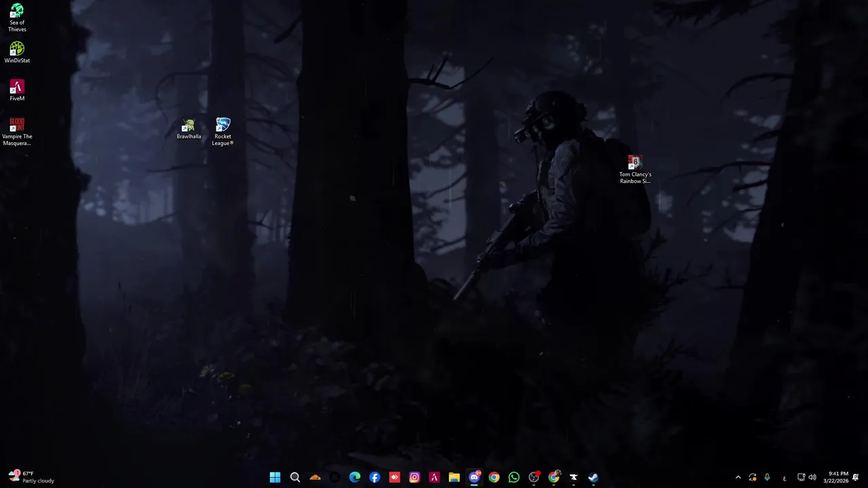Open weather widget showing Partly cloudy
The width and height of the screenshot is (868, 488).
tap(31, 477)
